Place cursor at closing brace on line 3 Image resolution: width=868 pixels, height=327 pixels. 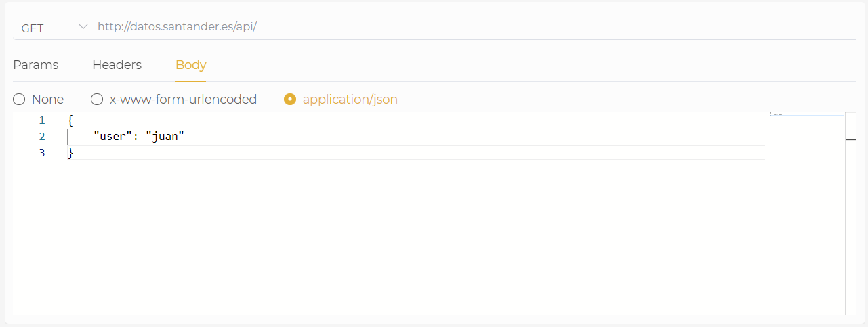tap(70, 153)
